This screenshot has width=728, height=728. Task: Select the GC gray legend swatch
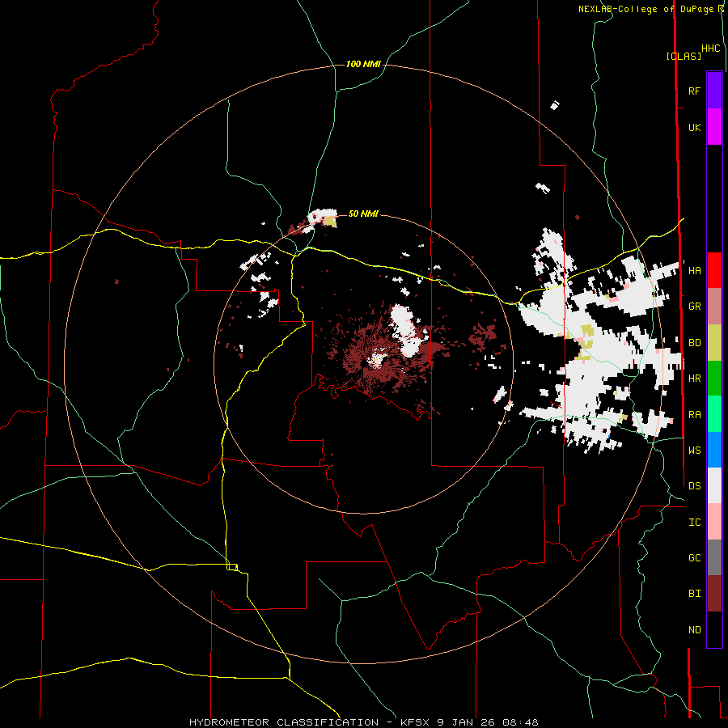[x=714, y=557]
